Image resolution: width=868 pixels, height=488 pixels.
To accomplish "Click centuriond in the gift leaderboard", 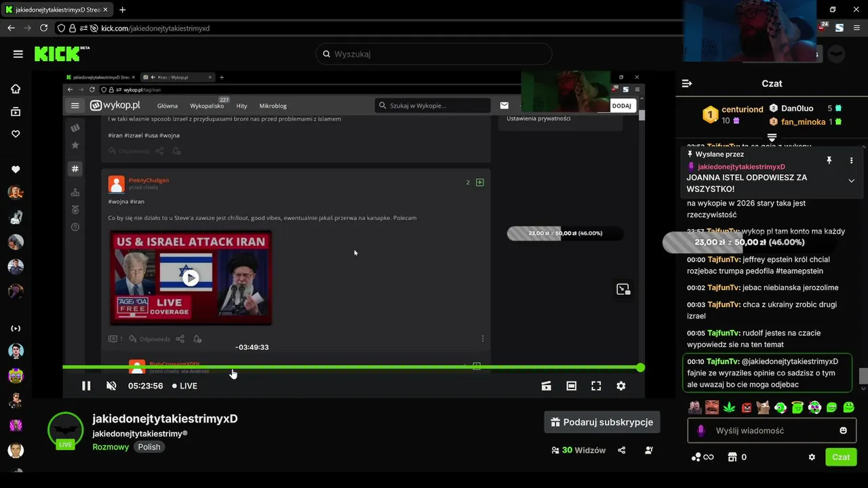I will coord(742,109).
